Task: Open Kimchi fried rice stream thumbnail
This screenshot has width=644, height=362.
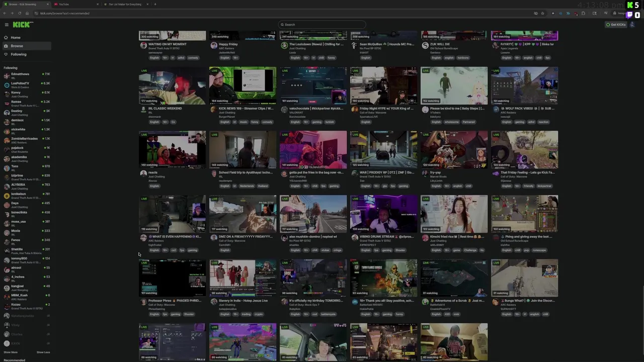Action: tap(454, 214)
